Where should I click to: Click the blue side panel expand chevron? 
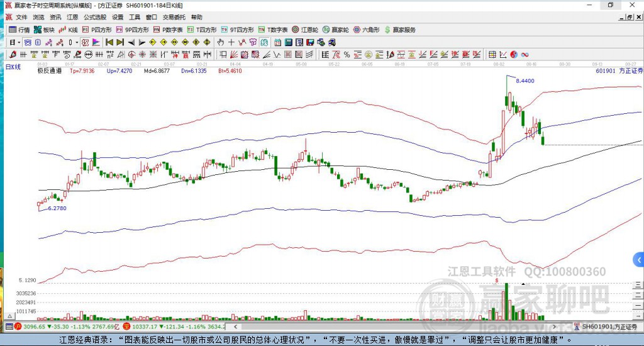coord(639,260)
